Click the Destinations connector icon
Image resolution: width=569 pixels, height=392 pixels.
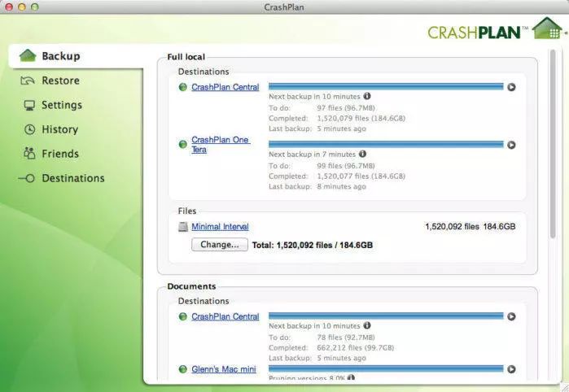point(27,178)
